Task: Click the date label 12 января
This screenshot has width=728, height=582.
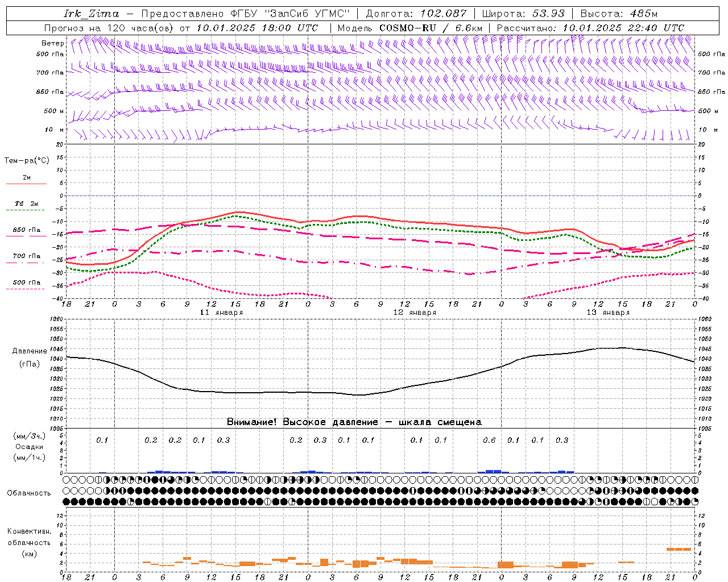Action: point(415,313)
